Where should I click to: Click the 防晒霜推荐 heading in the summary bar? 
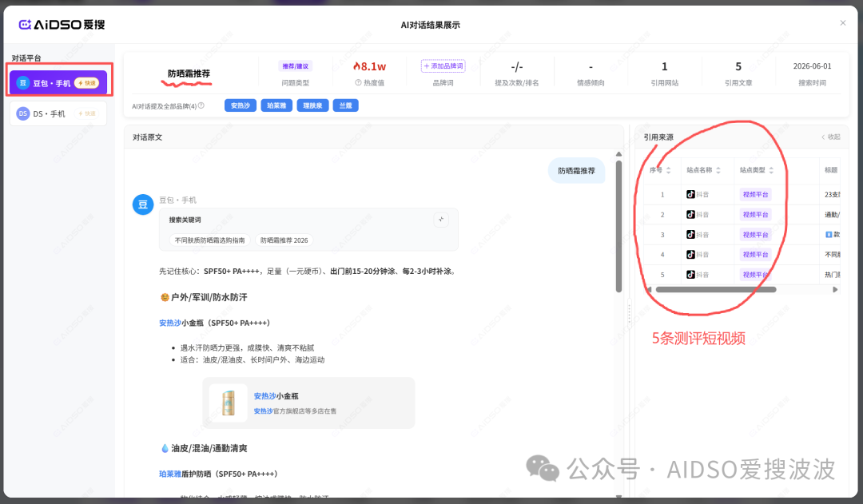tap(189, 73)
